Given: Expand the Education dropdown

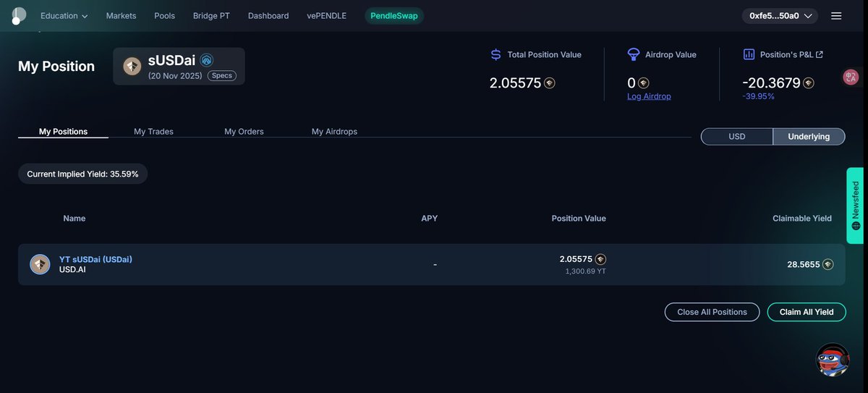Looking at the screenshot, I should [64, 16].
